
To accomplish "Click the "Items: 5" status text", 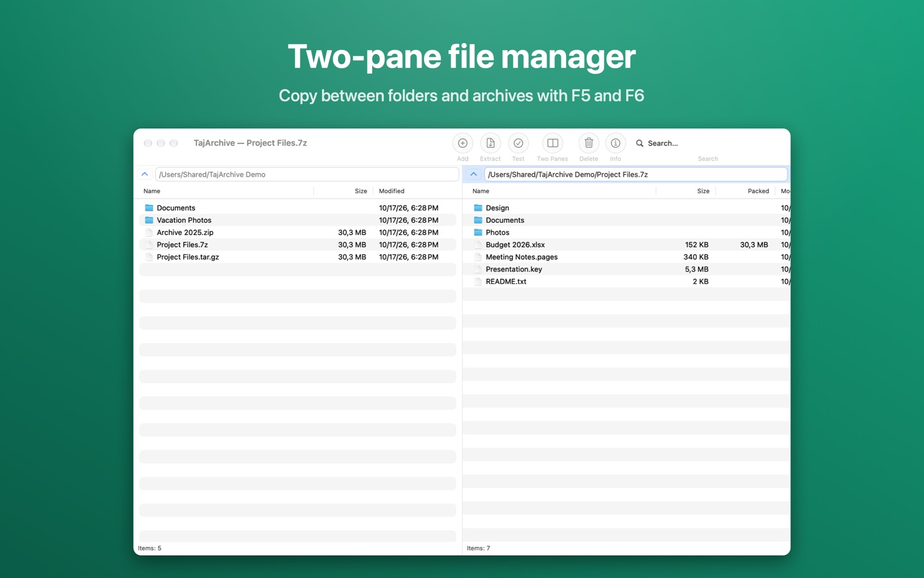I will click(x=150, y=548).
